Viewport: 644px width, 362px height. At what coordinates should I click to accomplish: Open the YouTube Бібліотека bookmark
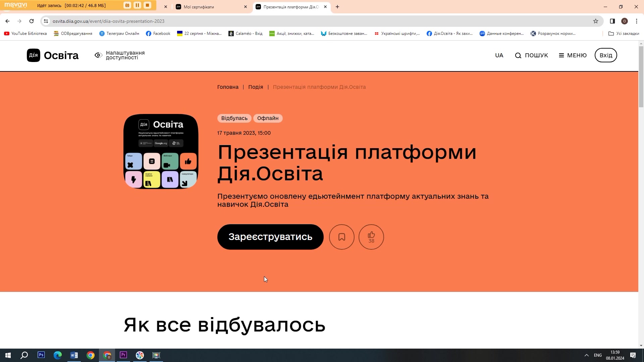click(25, 34)
